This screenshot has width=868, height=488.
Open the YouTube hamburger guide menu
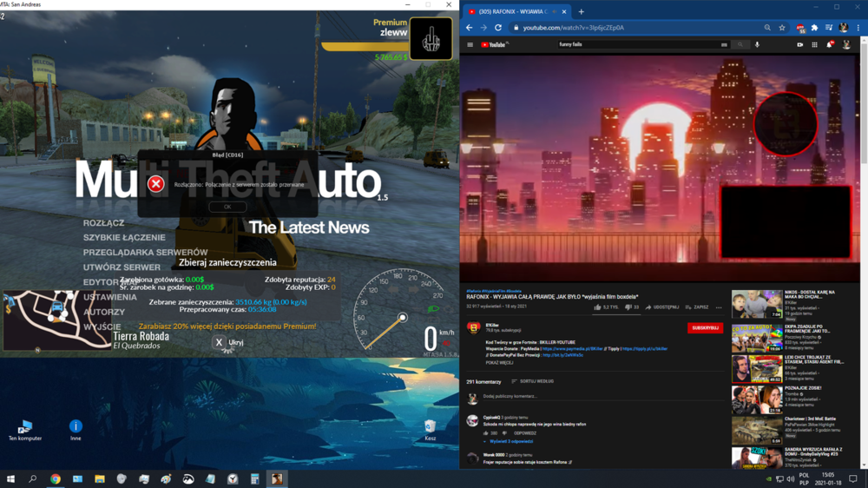coord(470,45)
